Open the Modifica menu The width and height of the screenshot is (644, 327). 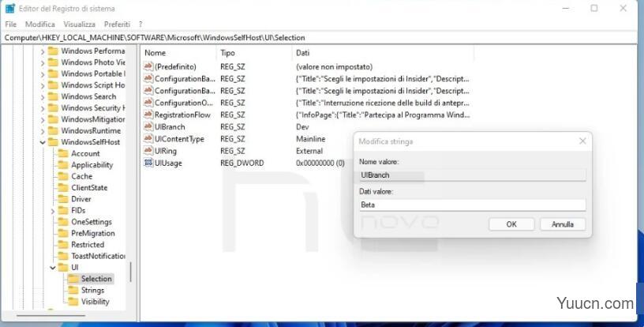(39, 24)
